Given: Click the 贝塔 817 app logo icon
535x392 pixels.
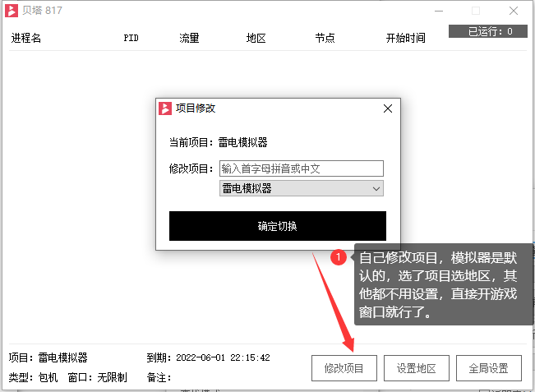Looking at the screenshot, I should click(x=12, y=11).
